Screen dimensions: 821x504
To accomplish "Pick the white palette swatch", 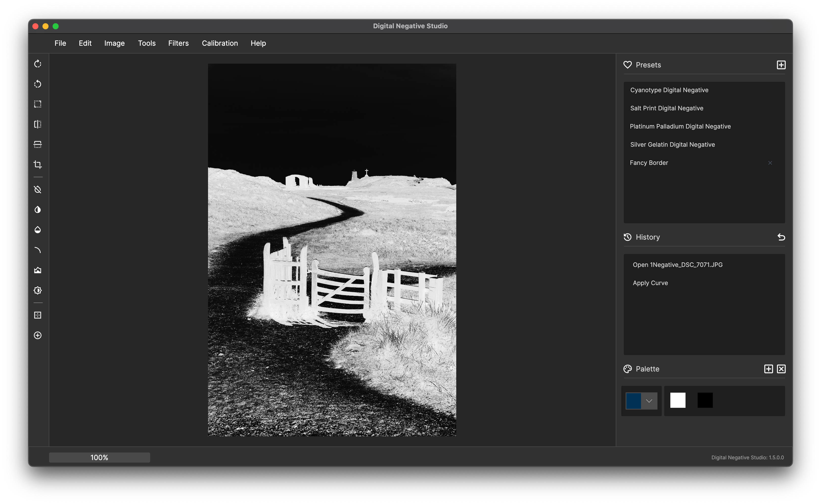I will tap(677, 400).
